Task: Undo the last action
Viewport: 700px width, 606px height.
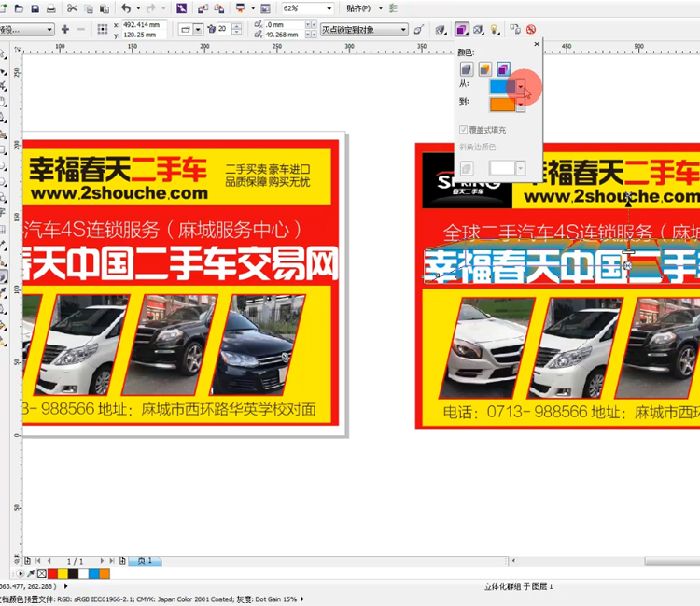Action: pyautogui.click(x=126, y=8)
